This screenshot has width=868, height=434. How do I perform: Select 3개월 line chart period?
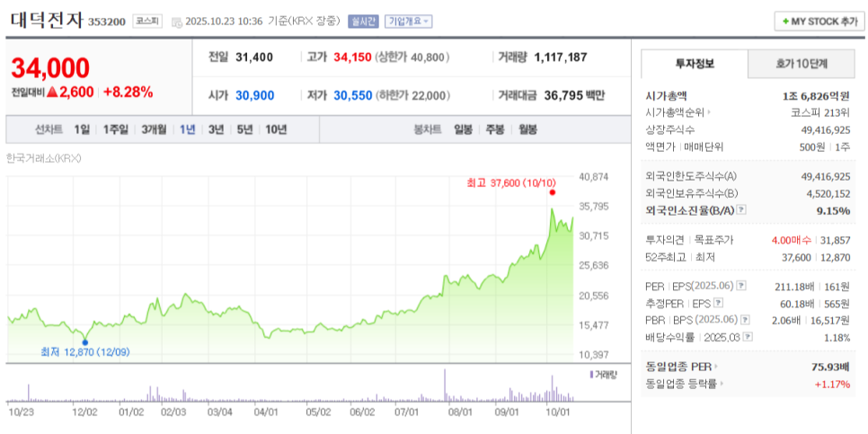154,130
